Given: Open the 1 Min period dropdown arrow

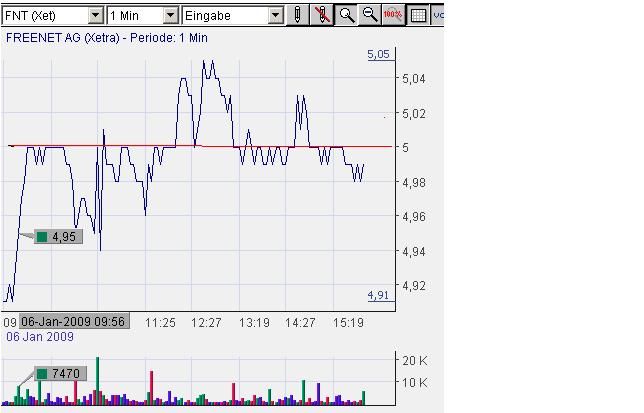Looking at the screenshot, I should 170,16.
